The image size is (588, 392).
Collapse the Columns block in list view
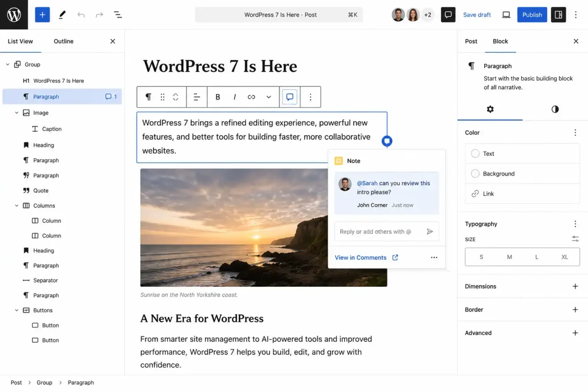point(17,205)
